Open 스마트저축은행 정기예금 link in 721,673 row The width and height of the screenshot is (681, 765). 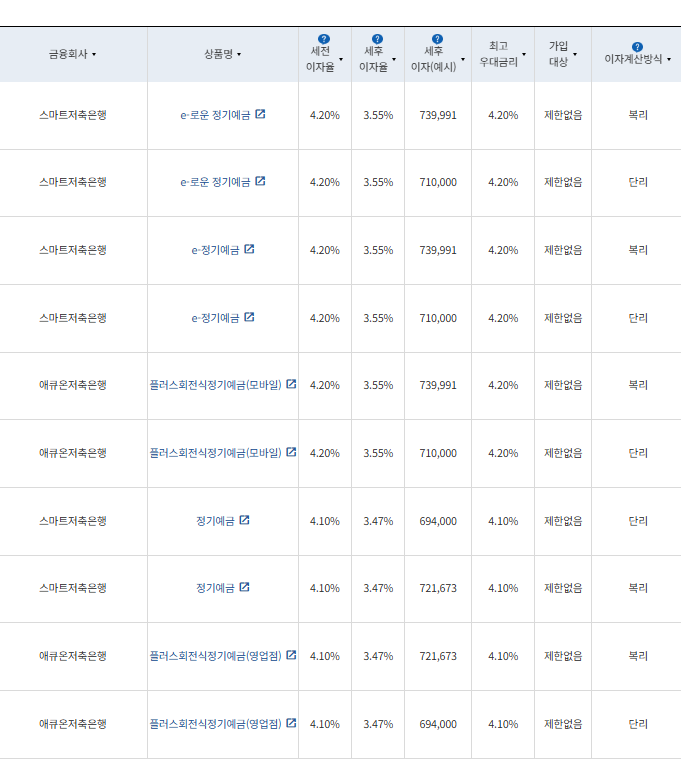(x=215, y=588)
